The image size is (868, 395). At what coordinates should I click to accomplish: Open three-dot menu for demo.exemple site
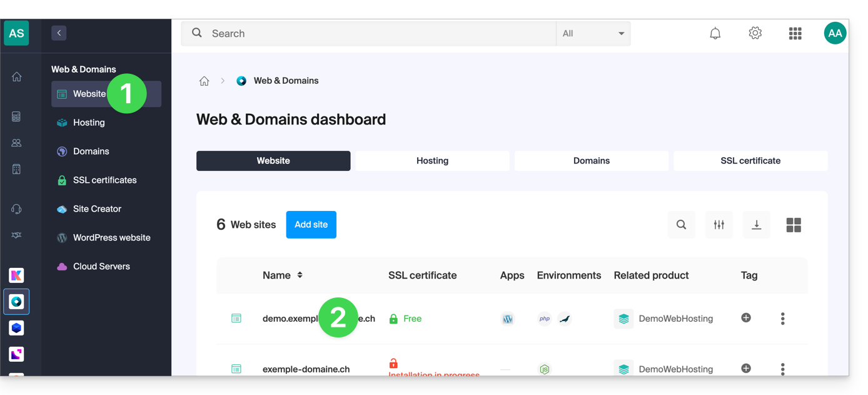click(x=782, y=319)
